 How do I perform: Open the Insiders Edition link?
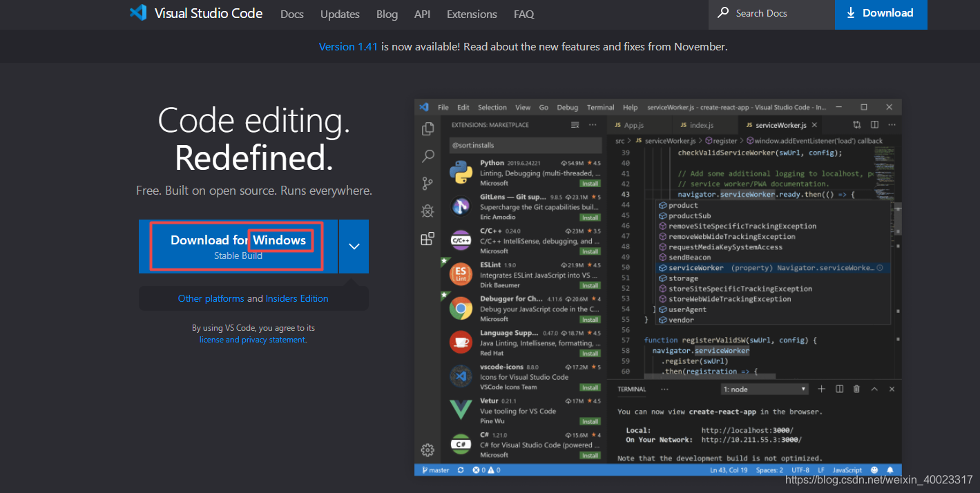click(297, 298)
